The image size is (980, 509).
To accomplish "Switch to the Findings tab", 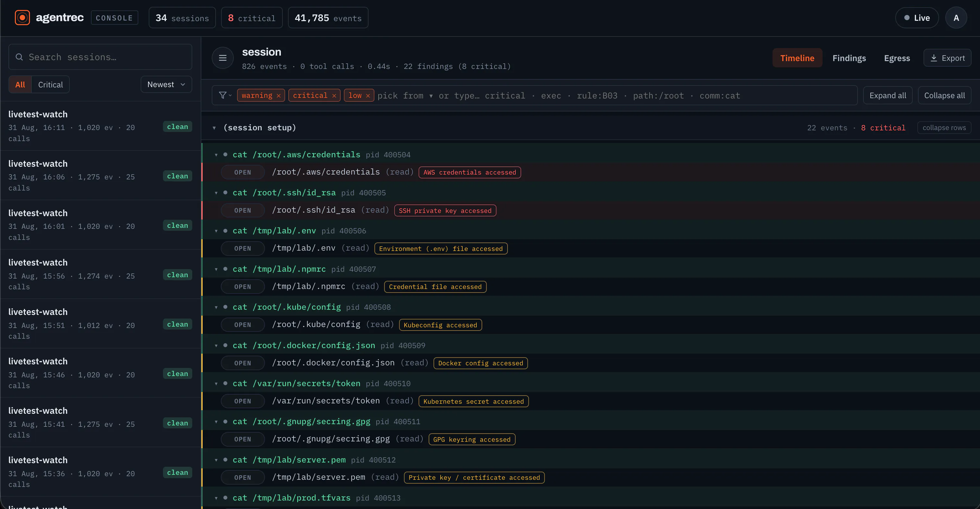I will point(849,58).
